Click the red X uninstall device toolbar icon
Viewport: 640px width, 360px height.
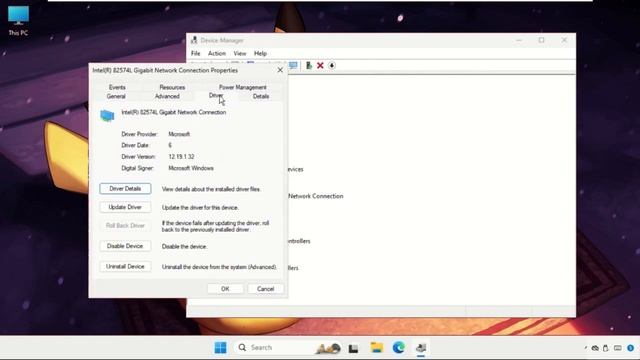(x=320, y=65)
